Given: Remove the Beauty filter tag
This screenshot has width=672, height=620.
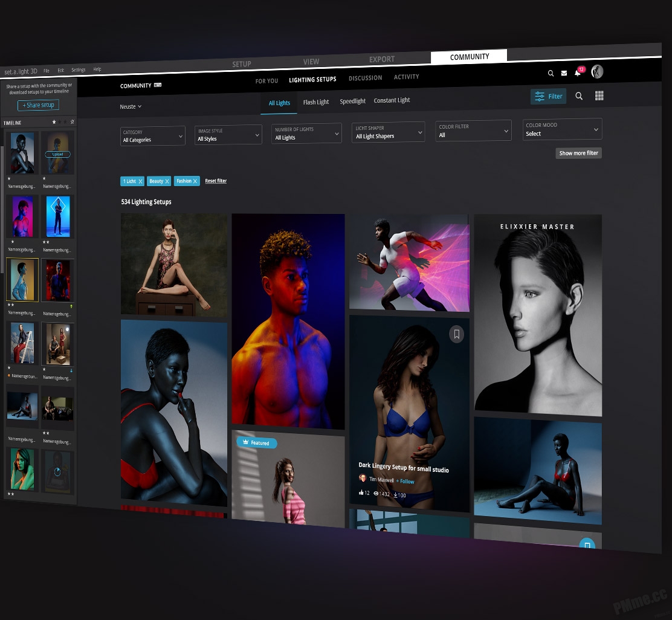Looking at the screenshot, I should (167, 181).
